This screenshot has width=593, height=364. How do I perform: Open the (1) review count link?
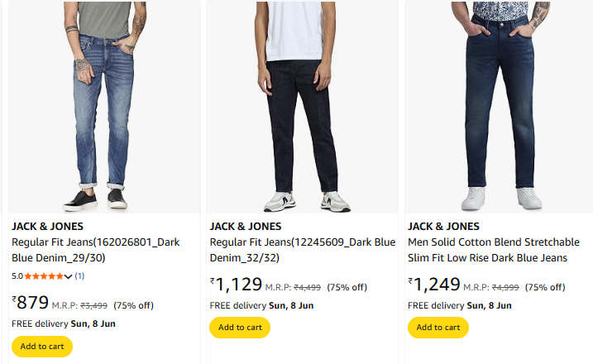coord(79,276)
